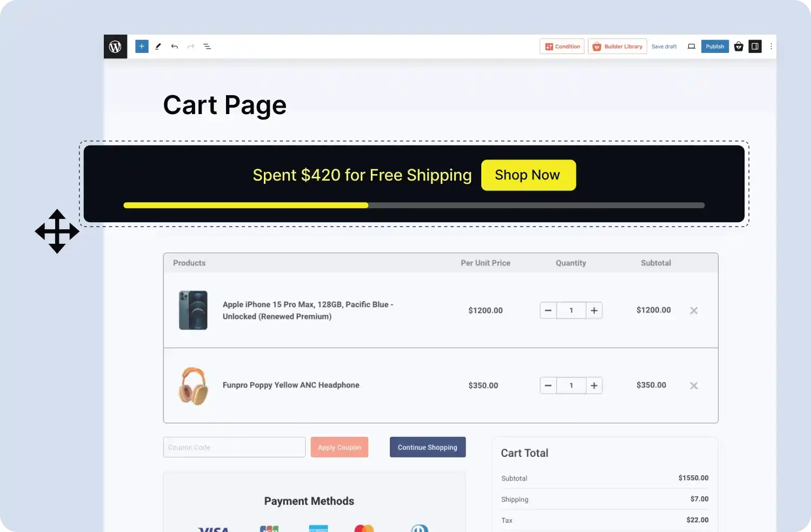Click the WordPress logo icon
This screenshot has width=811, height=532.
click(115, 46)
